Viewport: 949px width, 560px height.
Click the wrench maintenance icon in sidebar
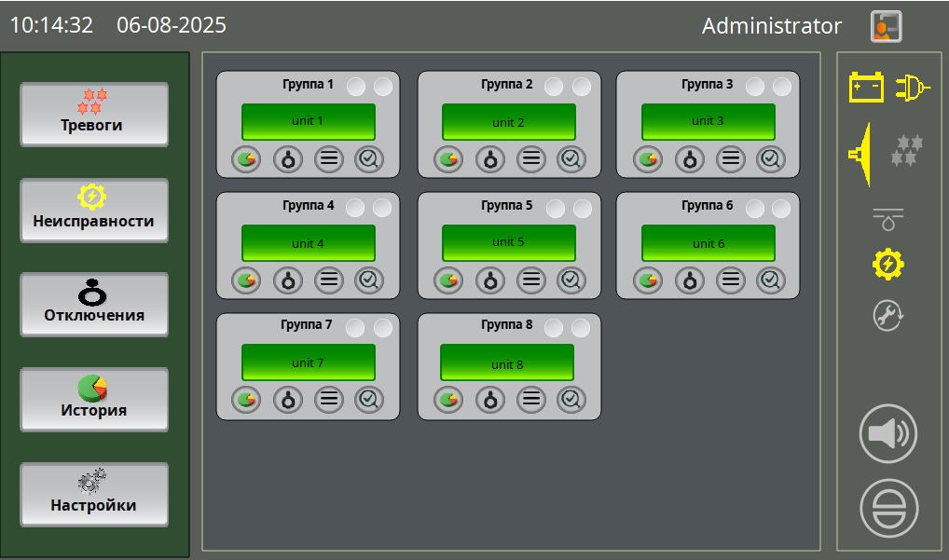coord(887,316)
